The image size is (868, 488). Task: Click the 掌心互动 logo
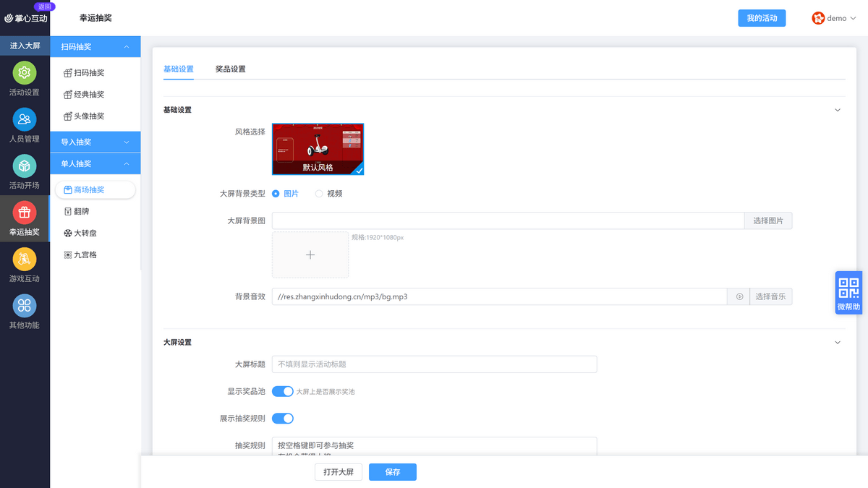[x=25, y=18]
